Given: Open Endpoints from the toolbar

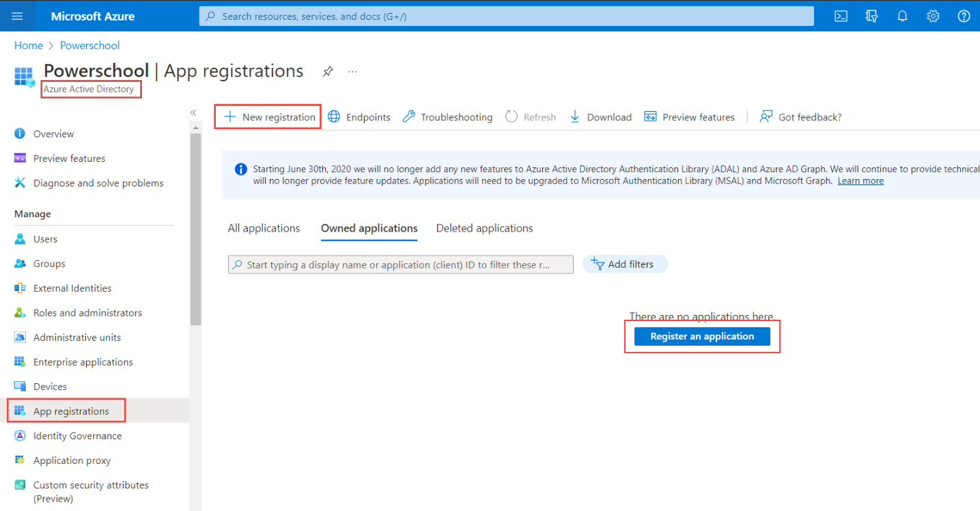Looking at the screenshot, I should [359, 117].
